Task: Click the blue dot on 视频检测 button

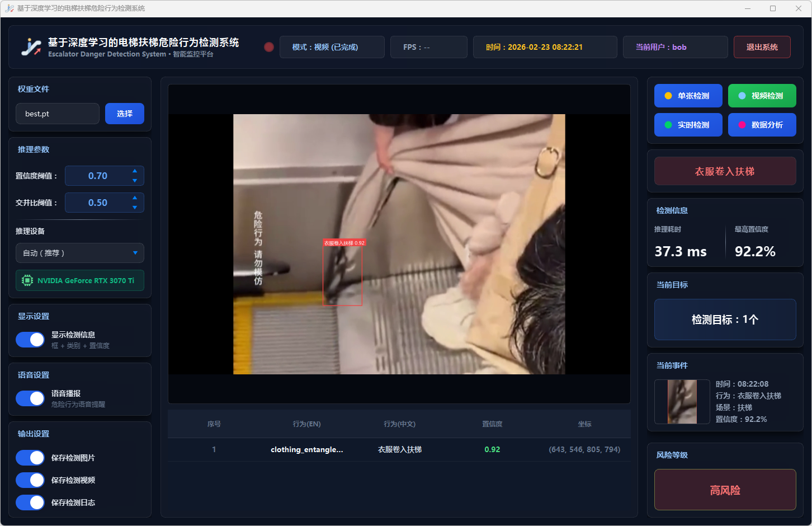Action: point(742,96)
